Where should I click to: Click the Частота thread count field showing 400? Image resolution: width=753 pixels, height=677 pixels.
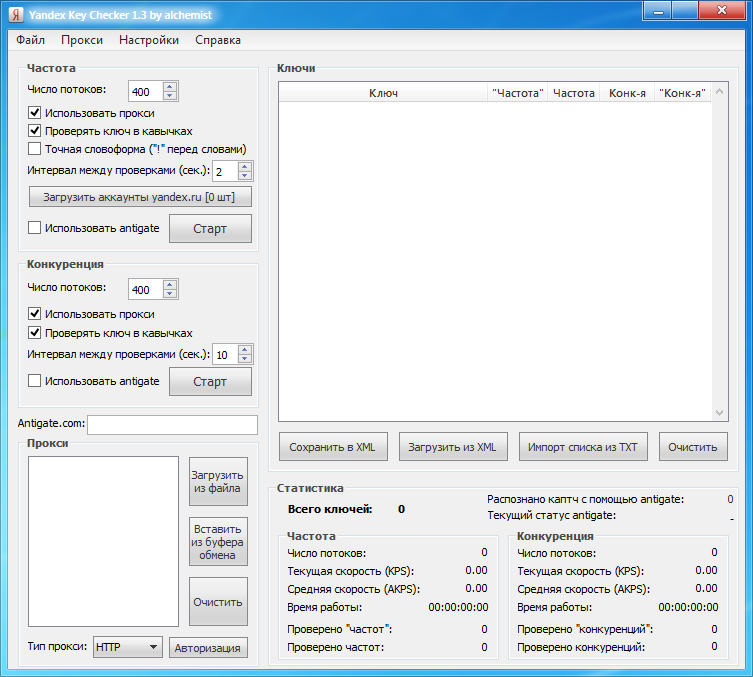[x=146, y=91]
